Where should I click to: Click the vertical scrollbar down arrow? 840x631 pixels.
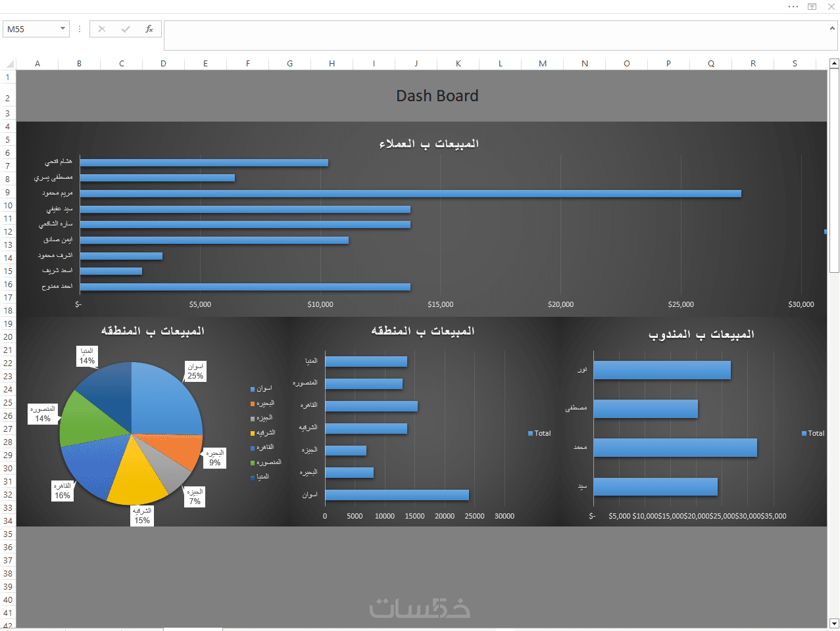point(834,623)
